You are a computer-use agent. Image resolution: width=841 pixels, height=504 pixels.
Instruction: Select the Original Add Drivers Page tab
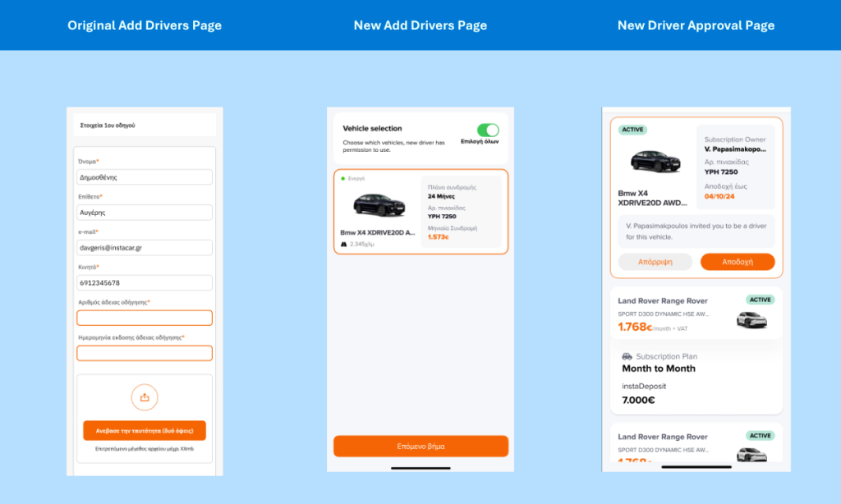tap(145, 25)
